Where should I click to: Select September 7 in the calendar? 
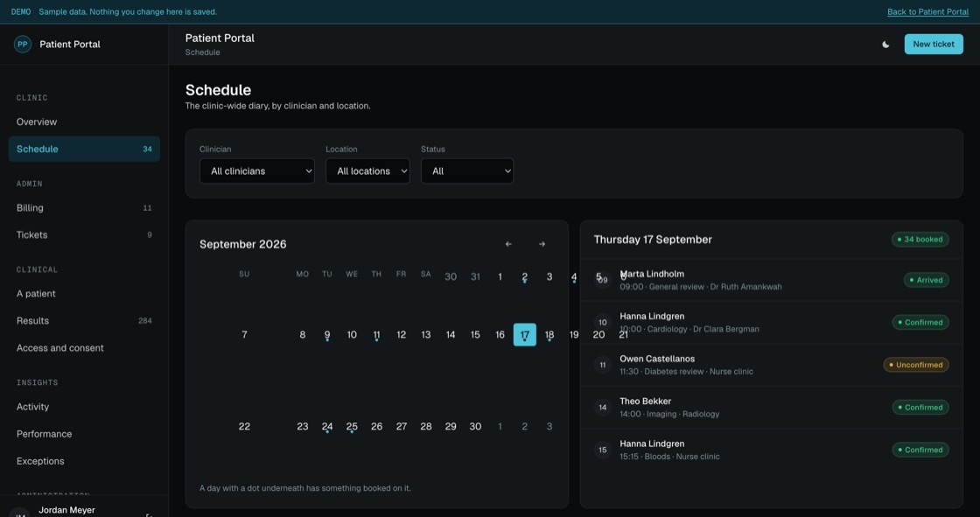click(244, 335)
